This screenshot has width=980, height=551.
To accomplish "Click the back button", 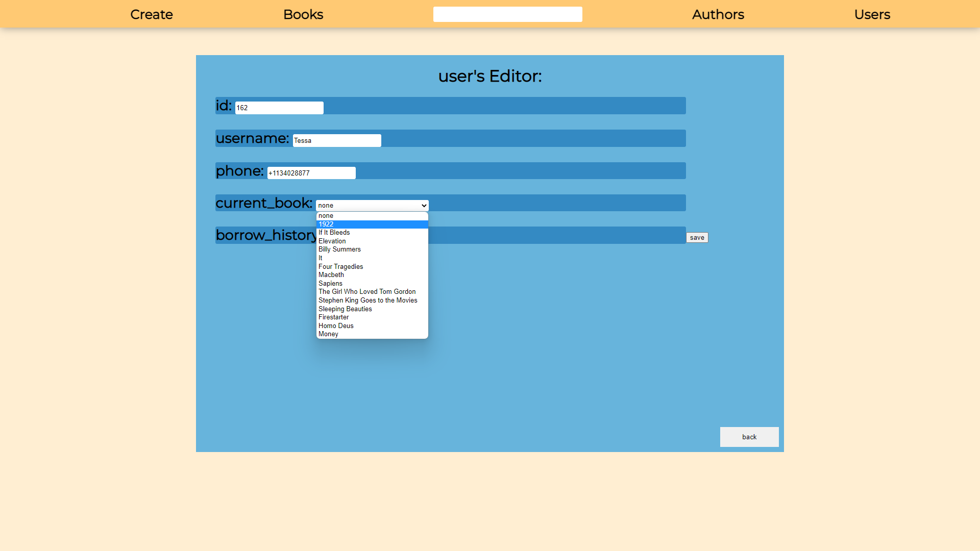I will (749, 437).
